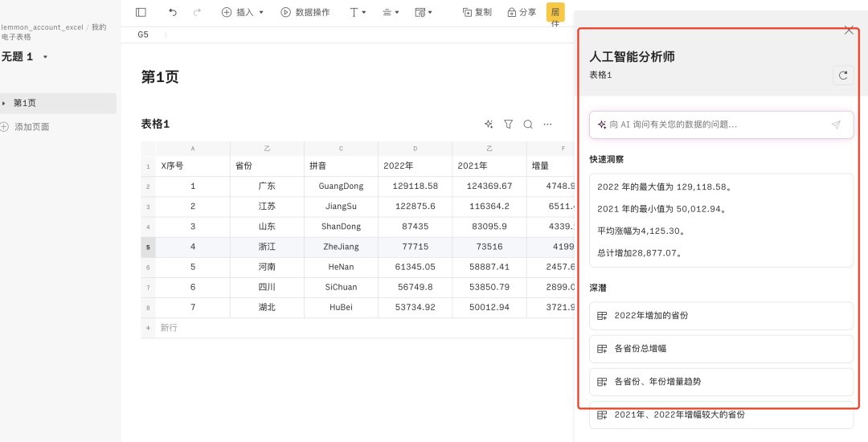Open the 插入 insert dropdown
This screenshot has width=868, height=442.
pos(243,12)
